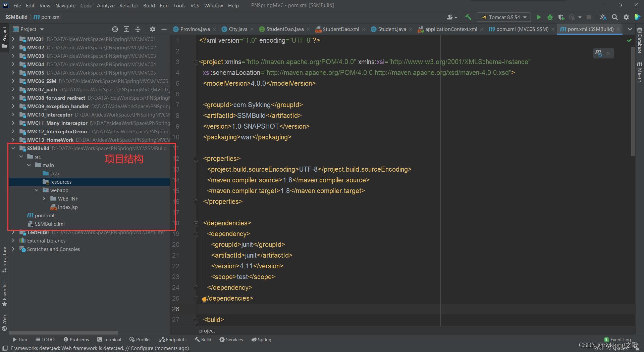Collapse the src folder
644x352 pixels.
21,157
